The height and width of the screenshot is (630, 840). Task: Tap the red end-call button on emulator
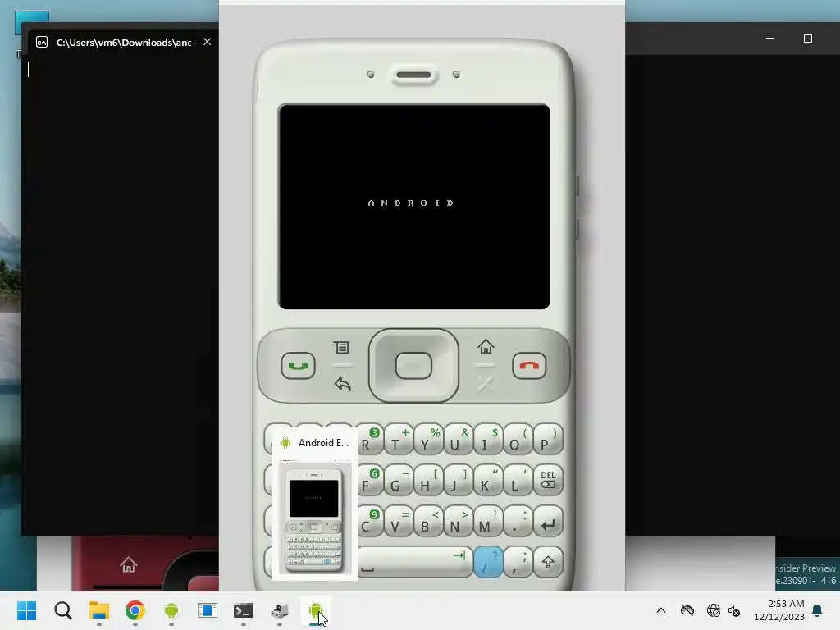click(x=529, y=366)
